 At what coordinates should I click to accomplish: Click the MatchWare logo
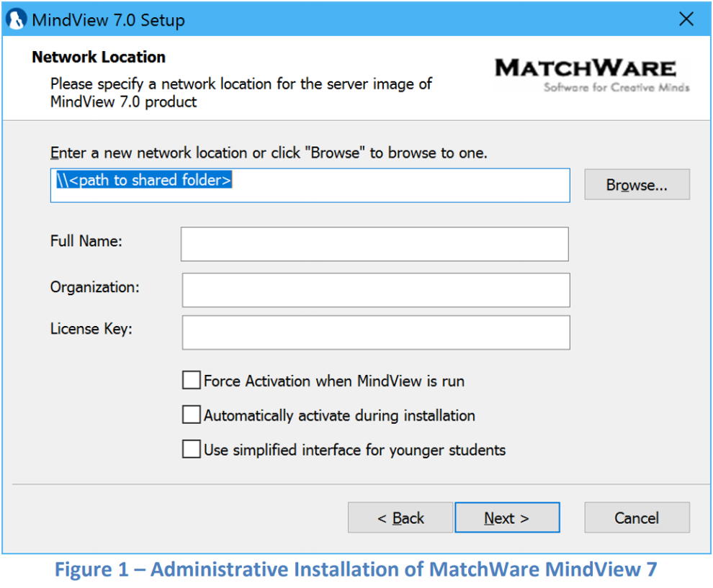coord(591,75)
